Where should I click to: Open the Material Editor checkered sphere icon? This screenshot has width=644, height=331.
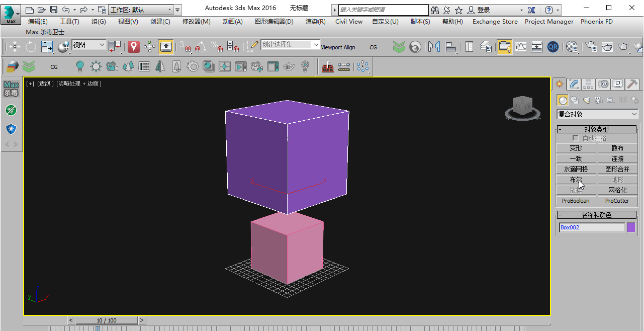coord(572,47)
